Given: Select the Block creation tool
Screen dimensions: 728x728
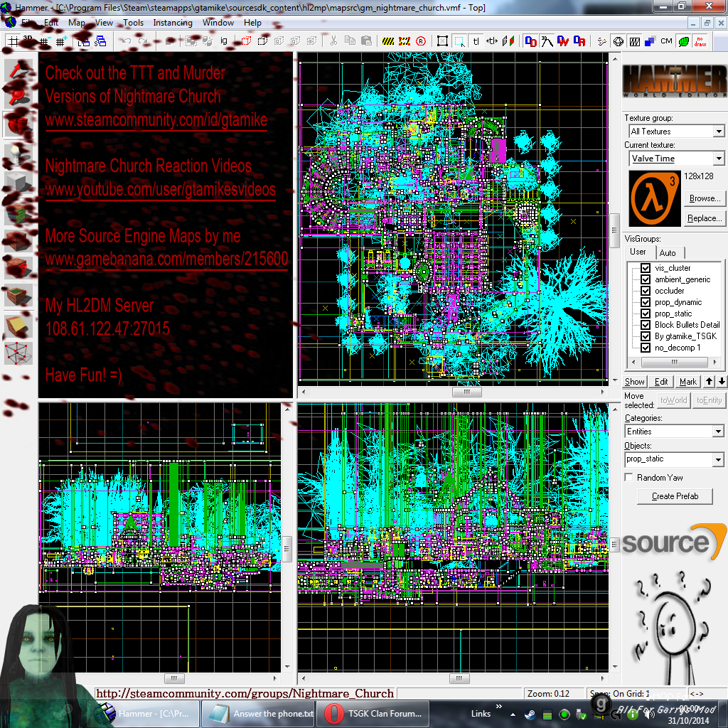Looking at the screenshot, I should pos(18,182).
